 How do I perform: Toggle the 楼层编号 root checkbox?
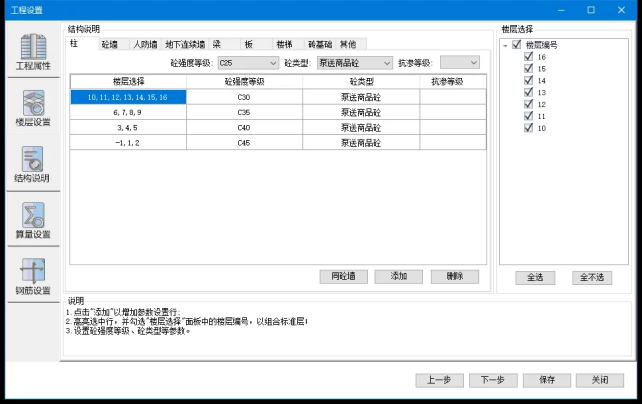coord(516,46)
